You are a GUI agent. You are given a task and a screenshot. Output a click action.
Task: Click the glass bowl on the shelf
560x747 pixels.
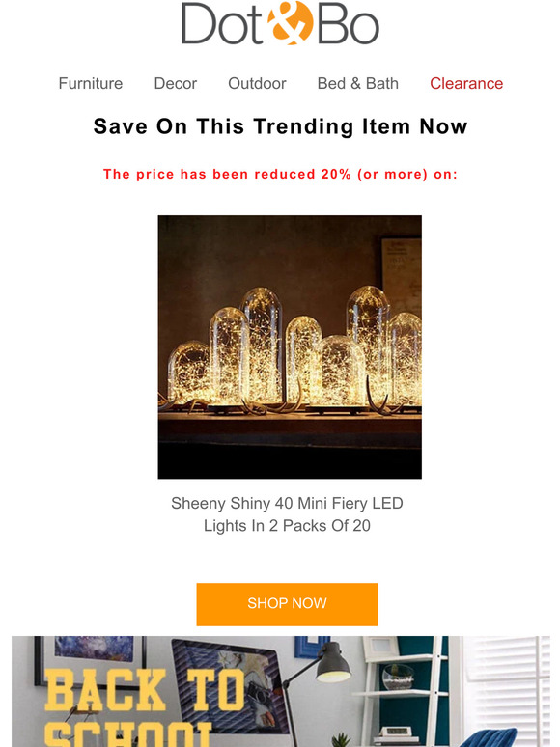pos(398,677)
